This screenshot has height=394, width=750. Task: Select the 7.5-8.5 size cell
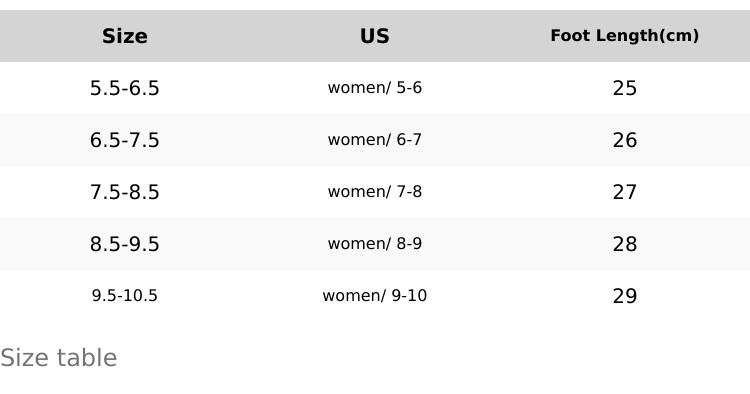125,192
